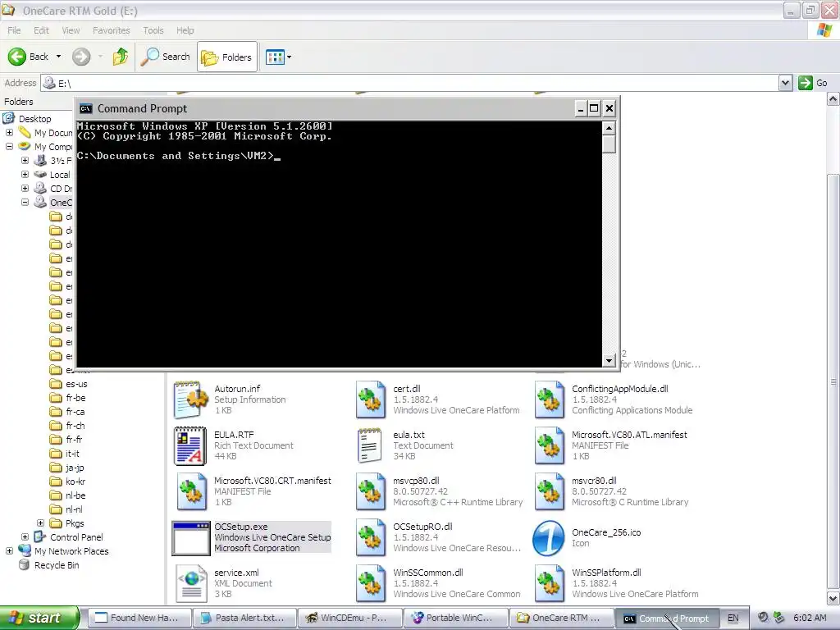Open the Search pane
The image size is (840, 630).
click(x=166, y=57)
